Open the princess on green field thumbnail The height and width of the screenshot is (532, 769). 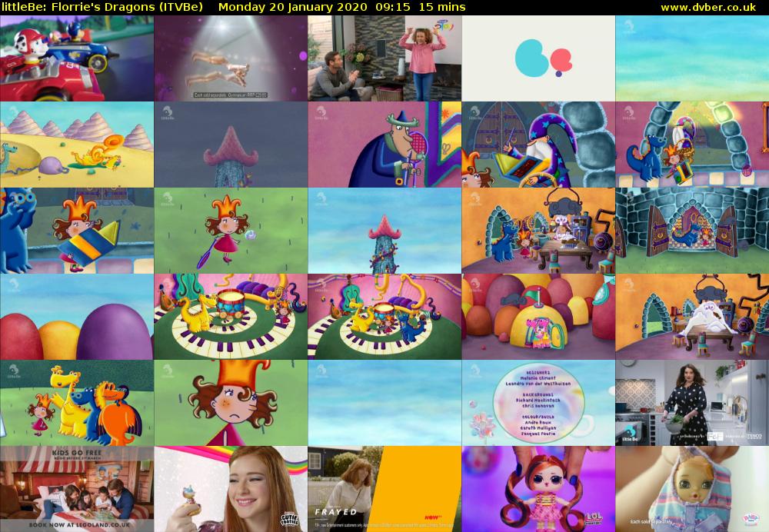231,231
